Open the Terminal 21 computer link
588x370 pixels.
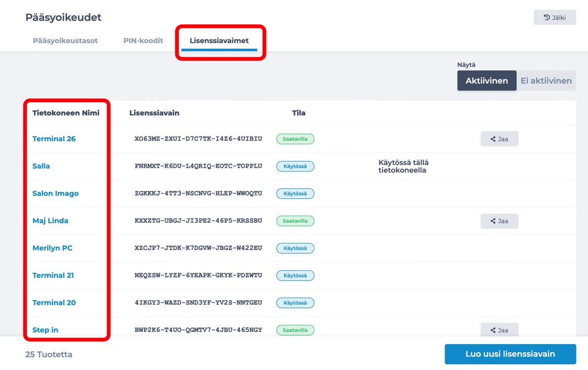click(53, 275)
